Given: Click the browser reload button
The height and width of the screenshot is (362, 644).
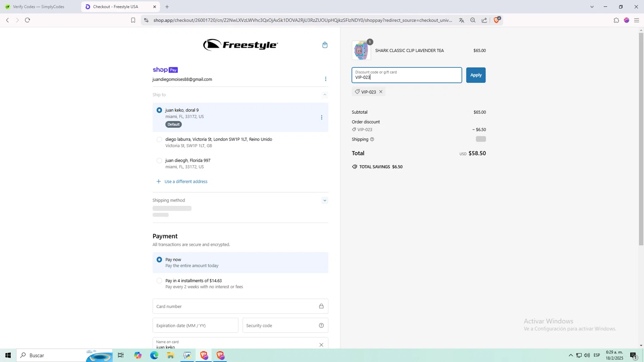Looking at the screenshot, I should [27, 20].
